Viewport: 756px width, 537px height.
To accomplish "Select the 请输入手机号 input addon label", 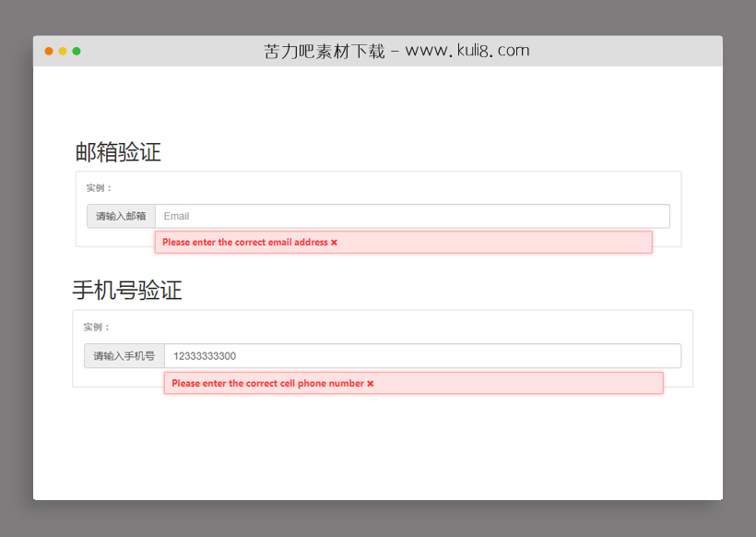I will point(124,355).
